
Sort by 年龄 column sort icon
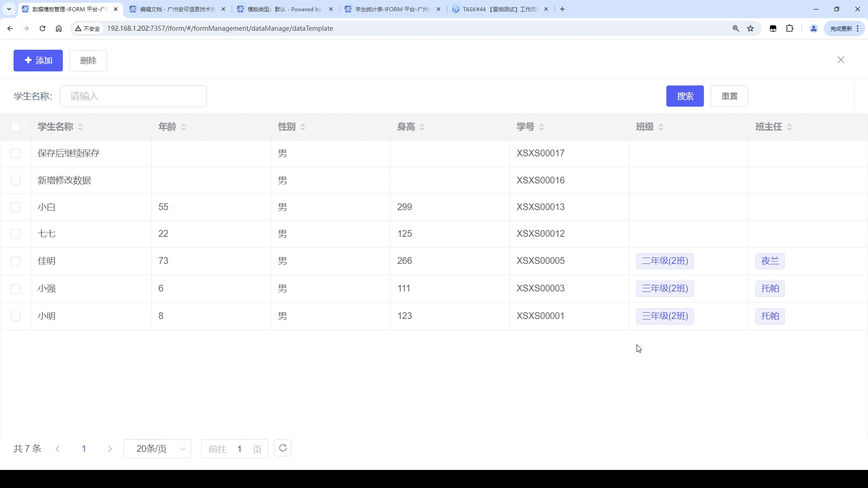184,127
